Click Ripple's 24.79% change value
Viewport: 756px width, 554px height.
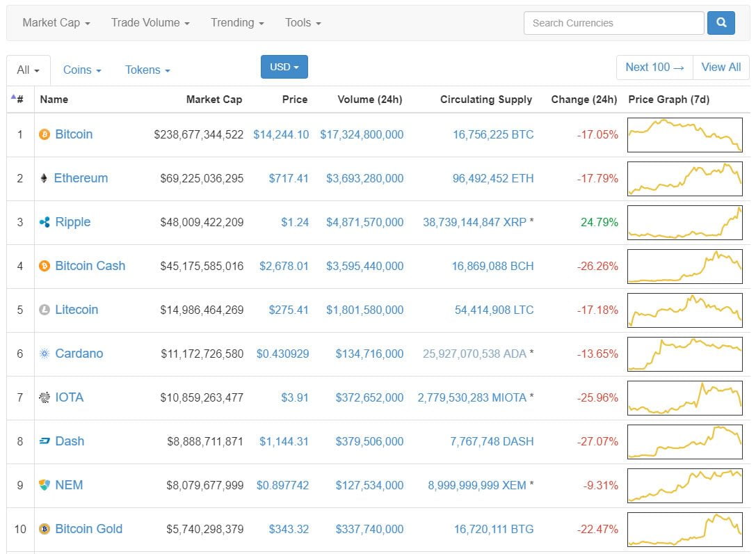(x=600, y=223)
